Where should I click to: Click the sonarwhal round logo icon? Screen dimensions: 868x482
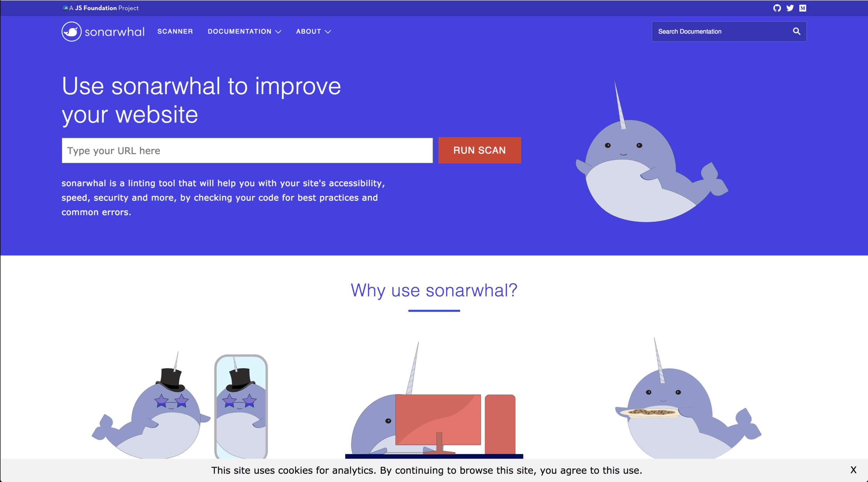click(71, 31)
